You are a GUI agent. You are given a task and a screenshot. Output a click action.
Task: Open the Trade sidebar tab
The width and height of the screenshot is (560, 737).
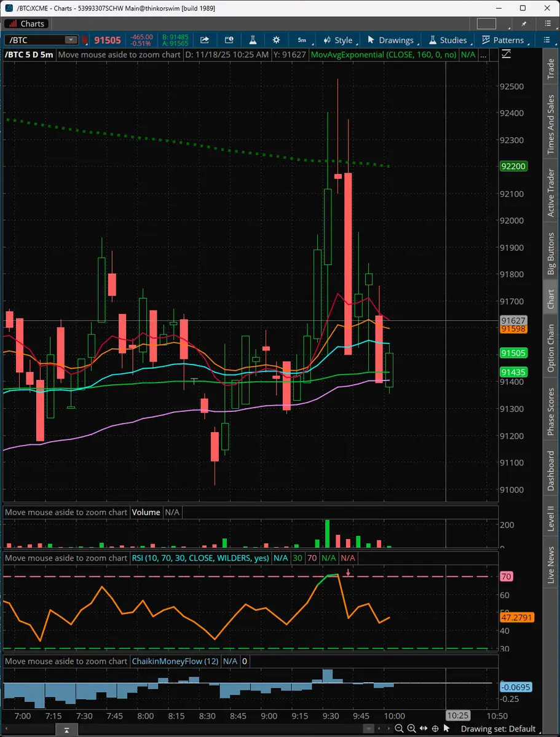point(551,69)
